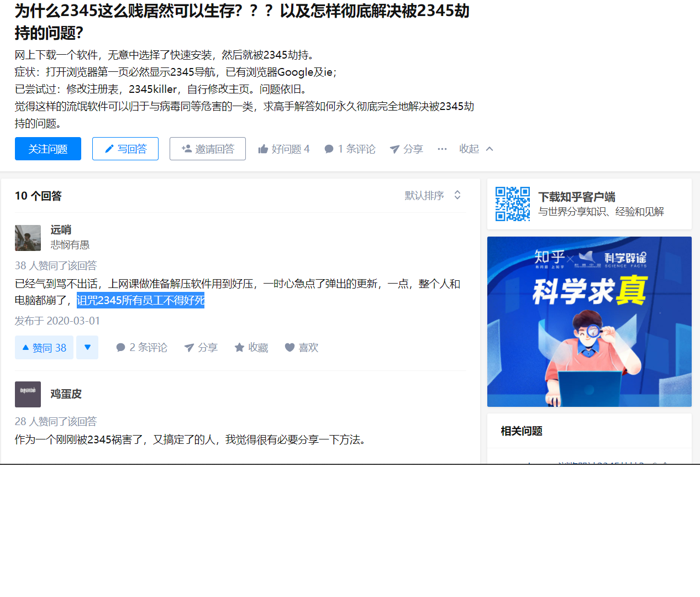Image resolution: width=700 pixels, height=597 pixels.
Task: Open the 1 条评论 comment bubble on question
Action: click(x=350, y=149)
